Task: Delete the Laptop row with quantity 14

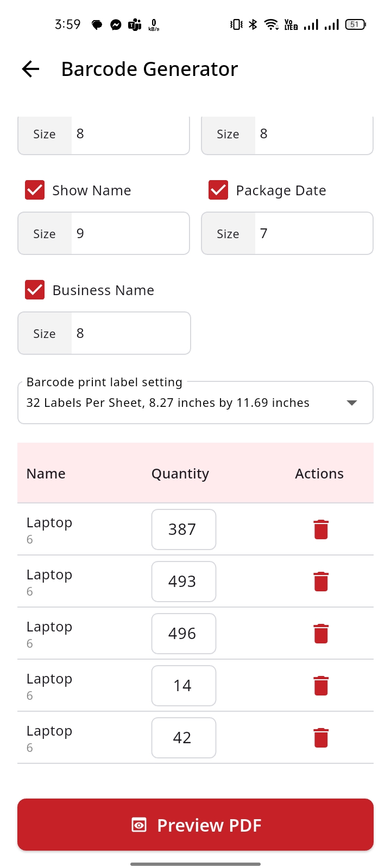Action: pyautogui.click(x=321, y=686)
